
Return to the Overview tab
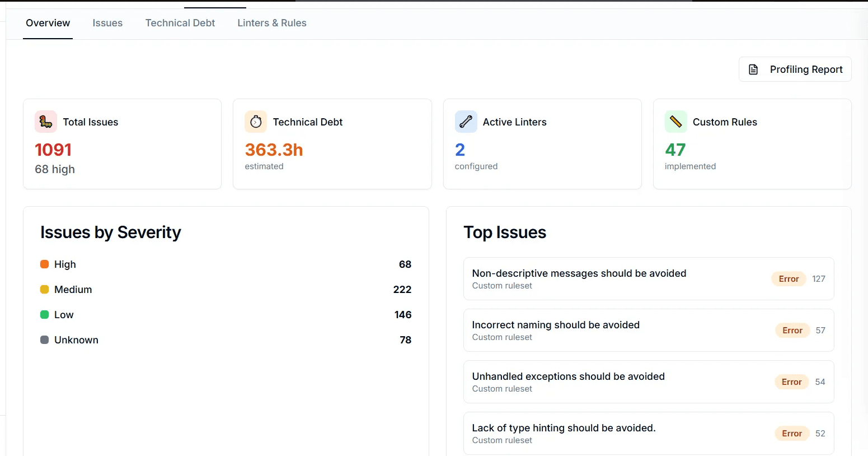[x=48, y=23]
